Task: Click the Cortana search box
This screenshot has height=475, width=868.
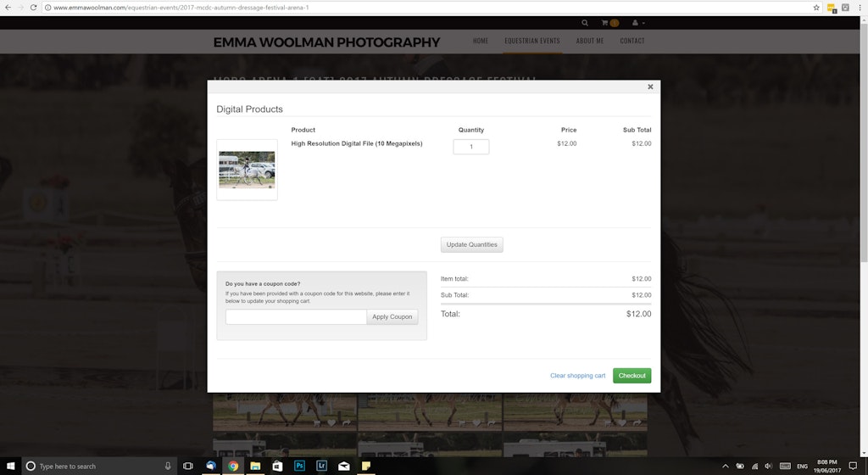Action: click(100, 467)
